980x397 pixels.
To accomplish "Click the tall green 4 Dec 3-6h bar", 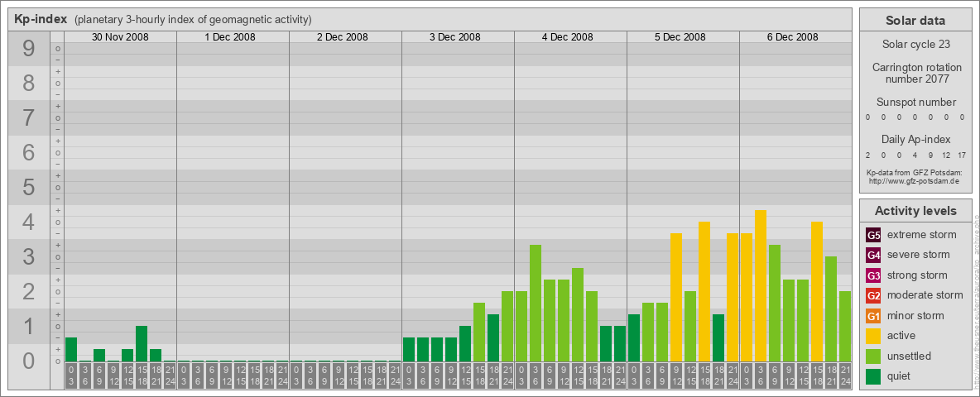I will (x=535, y=304).
